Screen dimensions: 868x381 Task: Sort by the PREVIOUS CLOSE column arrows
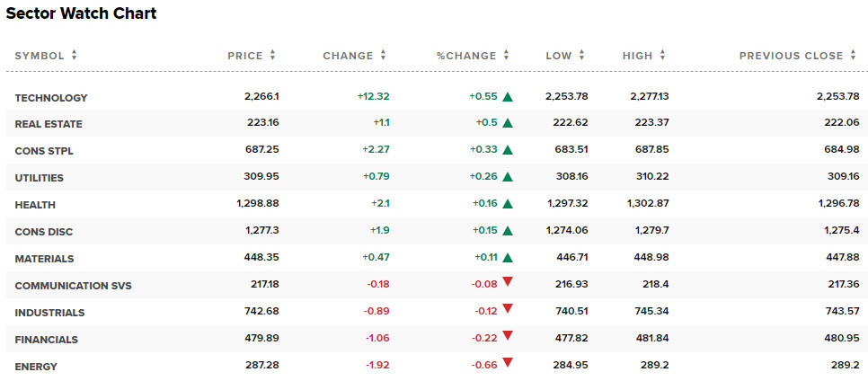point(853,56)
